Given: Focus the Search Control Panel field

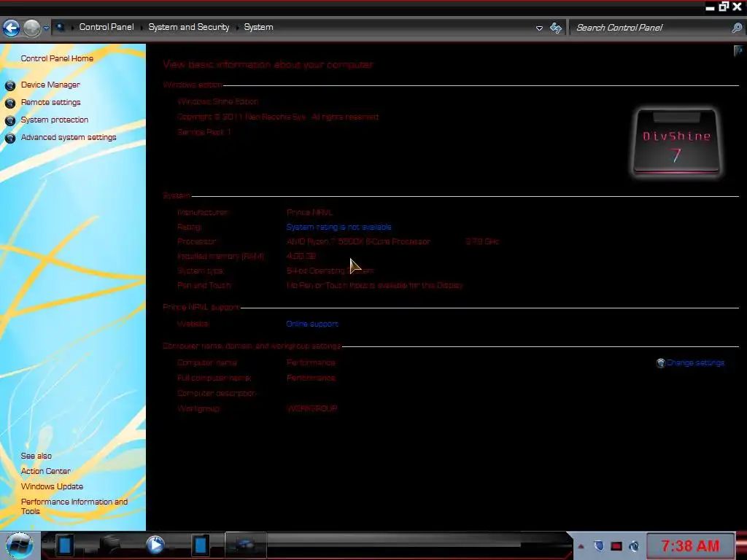Looking at the screenshot, I should point(651,28).
